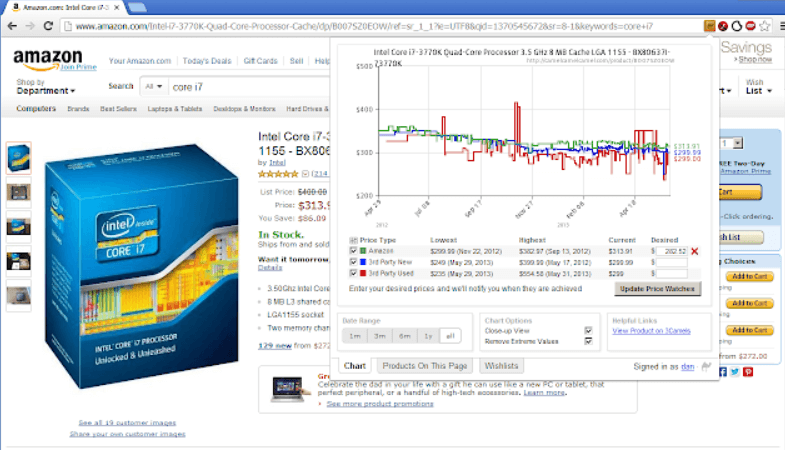The image size is (785, 450).
Task: Reload the page with the refresh icon
Action: pyautogui.click(x=48, y=26)
